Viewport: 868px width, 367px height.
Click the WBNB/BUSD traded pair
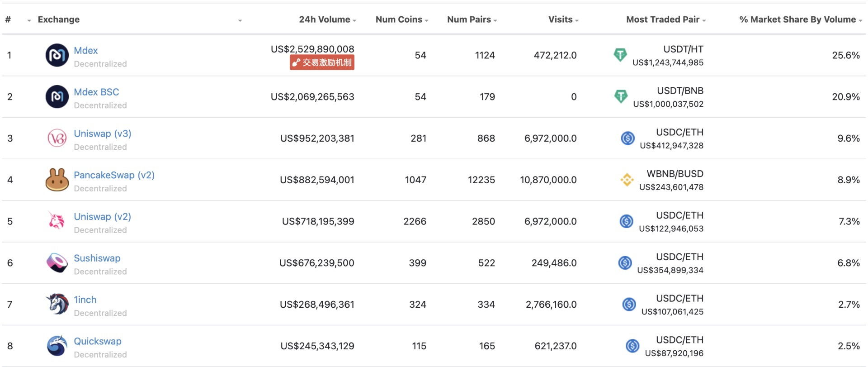pos(675,174)
